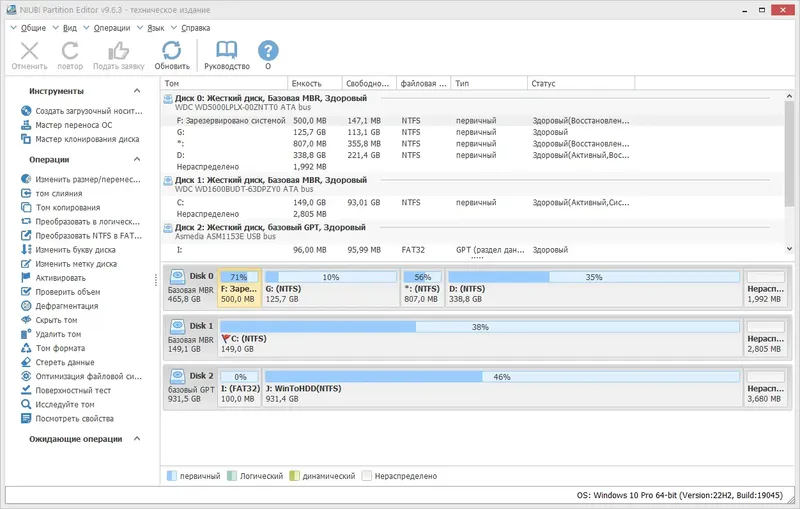Select Disk 0 unallocated 1,992 MB block

point(765,288)
